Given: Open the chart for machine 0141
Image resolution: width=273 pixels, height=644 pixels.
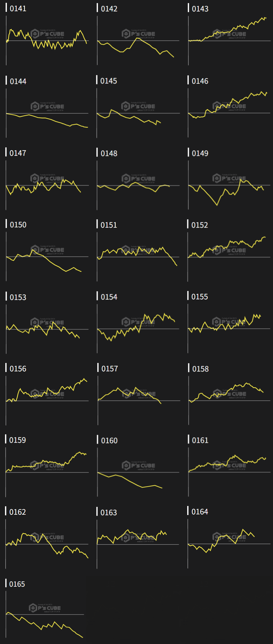Looking at the screenshot, I should pos(47,41).
